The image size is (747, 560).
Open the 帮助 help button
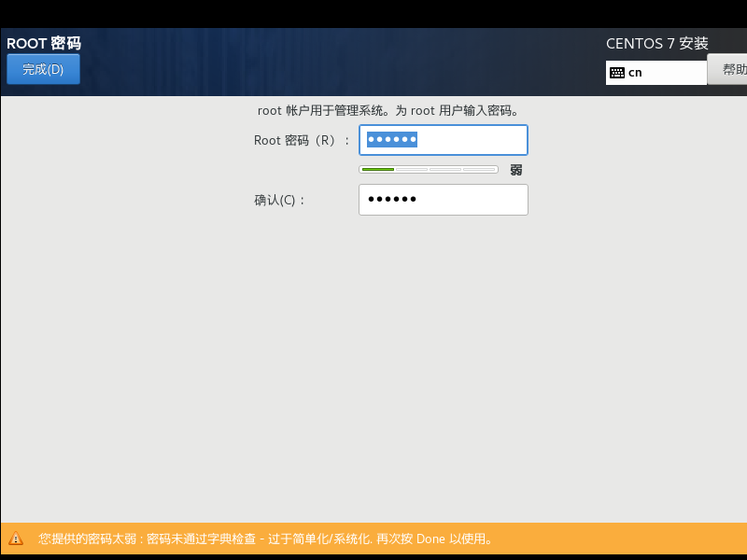[727, 69]
